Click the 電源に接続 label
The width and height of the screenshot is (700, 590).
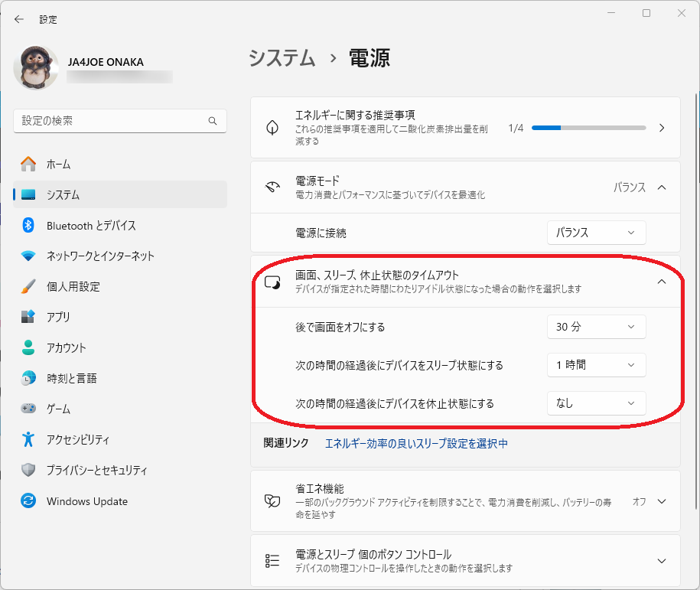click(321, 233)
